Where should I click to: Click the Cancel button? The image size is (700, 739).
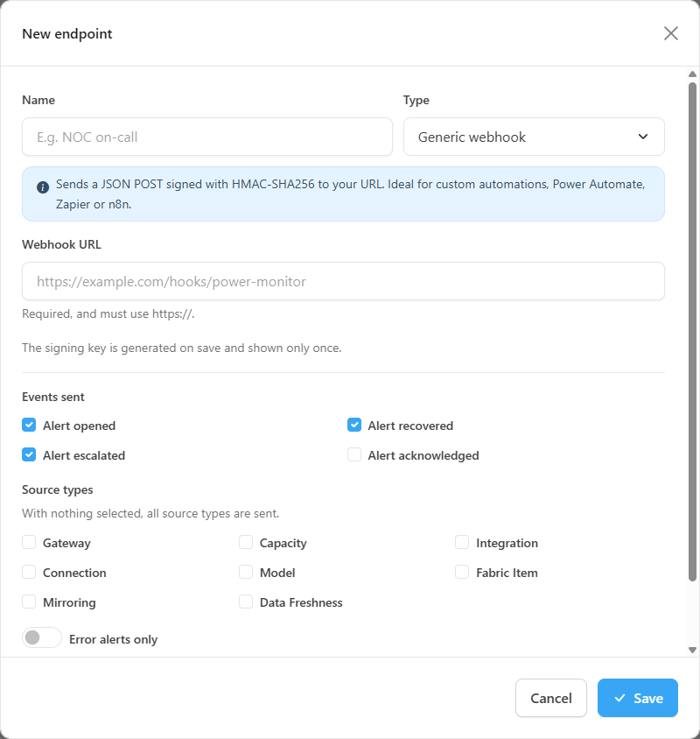point(550,698)
